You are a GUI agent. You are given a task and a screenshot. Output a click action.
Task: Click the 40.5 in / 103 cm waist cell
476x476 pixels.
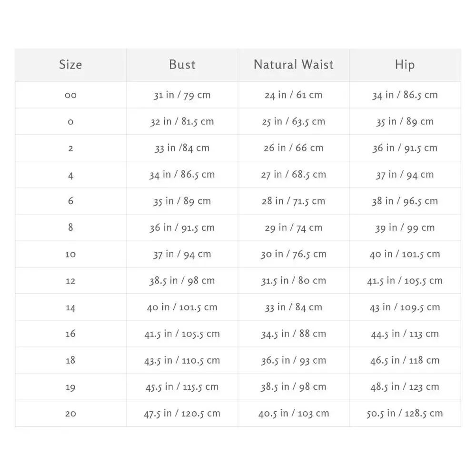[x=294, y=414]
